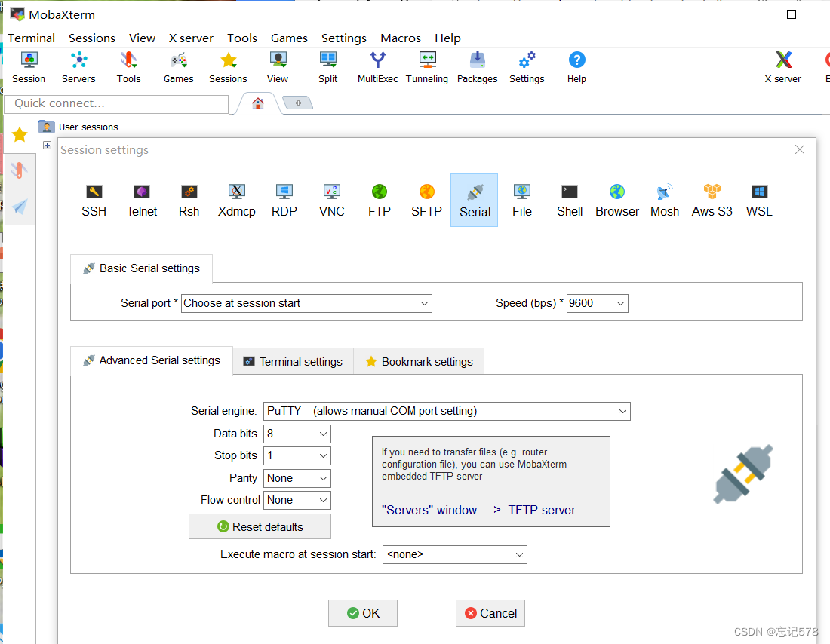Screen dimensions: 830x644
Task: Open the sidebar paper plane icon
Action: coord(20,207)
